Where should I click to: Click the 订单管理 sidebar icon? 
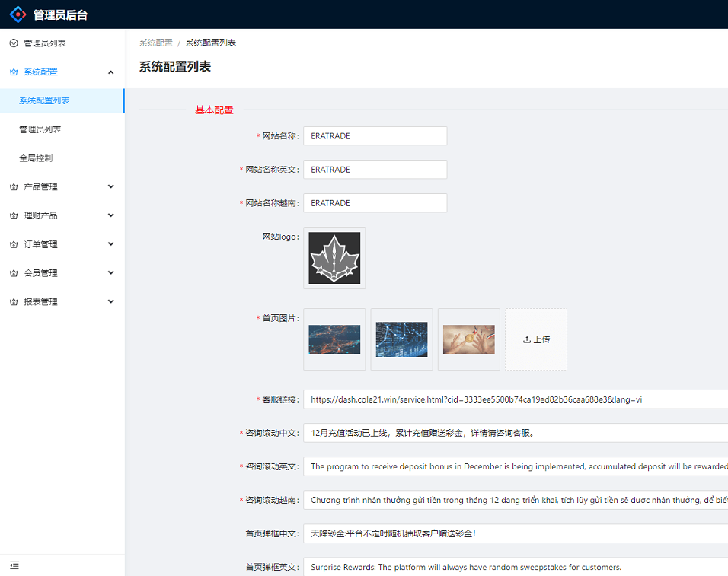(14, 245)
